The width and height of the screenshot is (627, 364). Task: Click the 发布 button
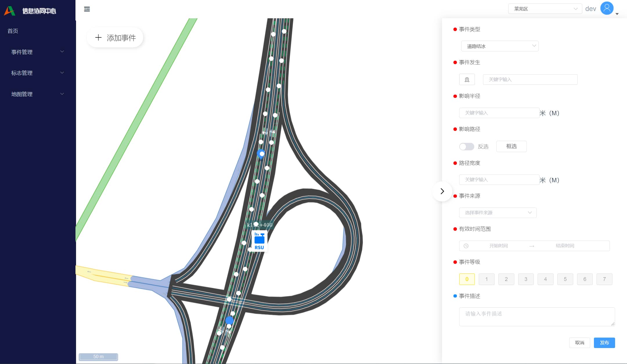click(604, 343)
